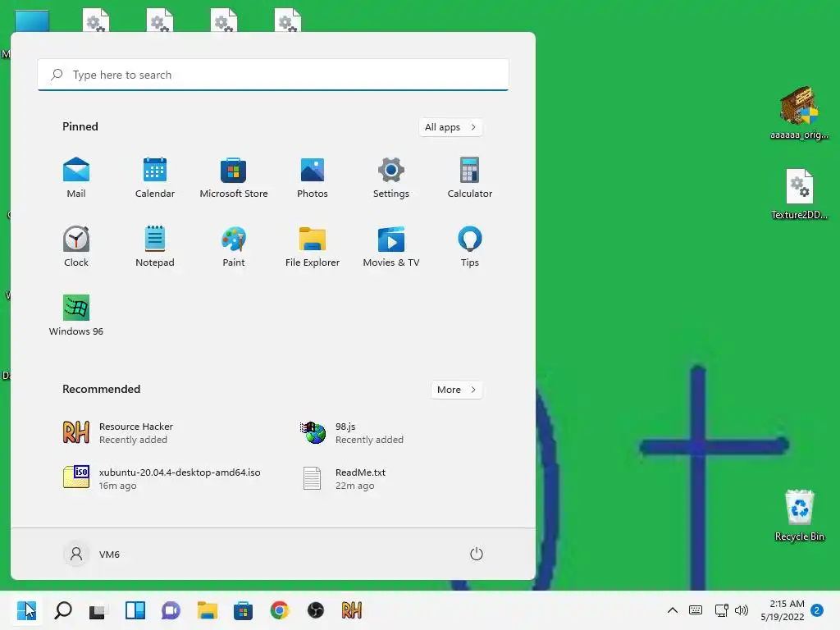The image size is (840, 630).
Task: Open the network icon in the tray
Action: pyautogui.click(x=721, y=610)
